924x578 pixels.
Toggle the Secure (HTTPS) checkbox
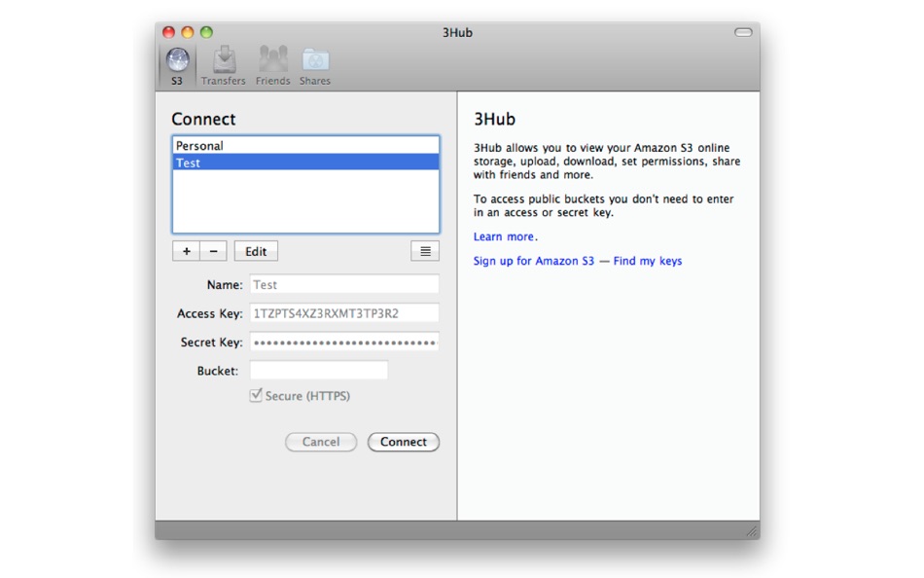click(x=256, y=395)
